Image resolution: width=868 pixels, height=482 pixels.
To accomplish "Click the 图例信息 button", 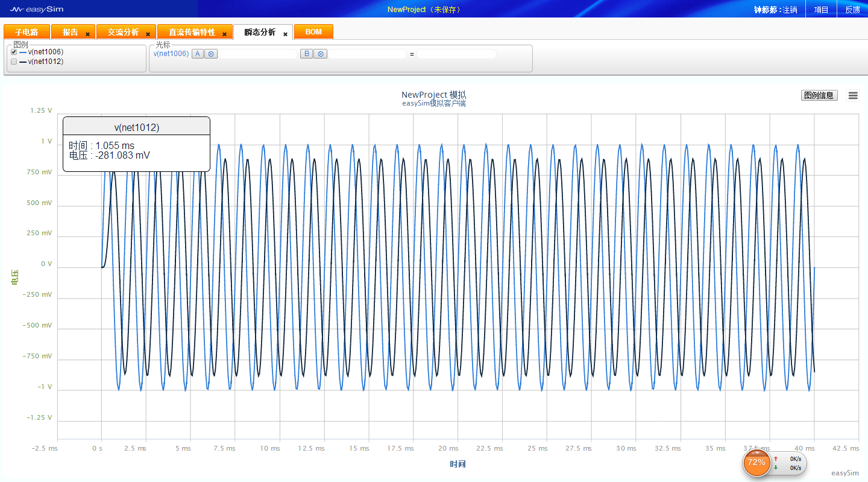I will coord(819,95).
